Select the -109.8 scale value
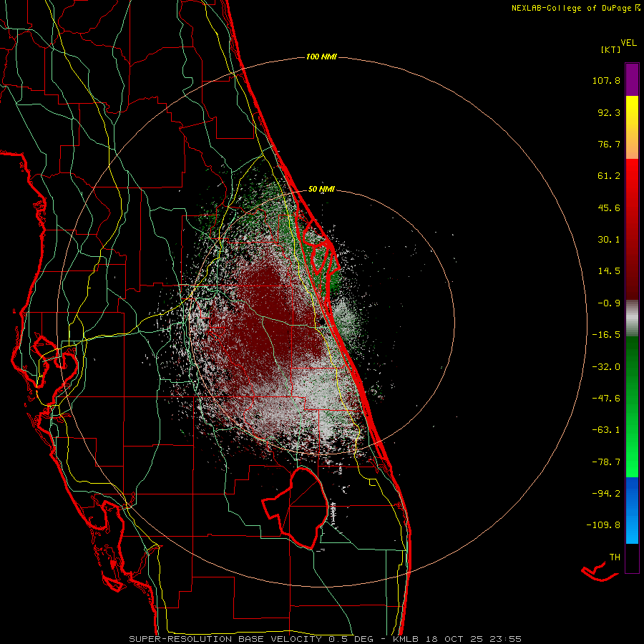The image size is (644, 644). click(603, 525)
